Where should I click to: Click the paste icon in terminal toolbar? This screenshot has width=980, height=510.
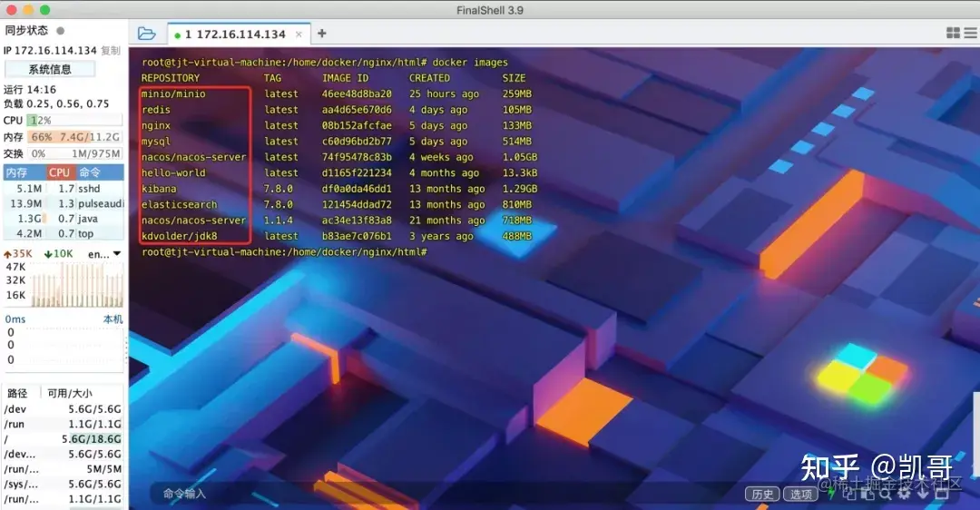(x=867, y=493)
